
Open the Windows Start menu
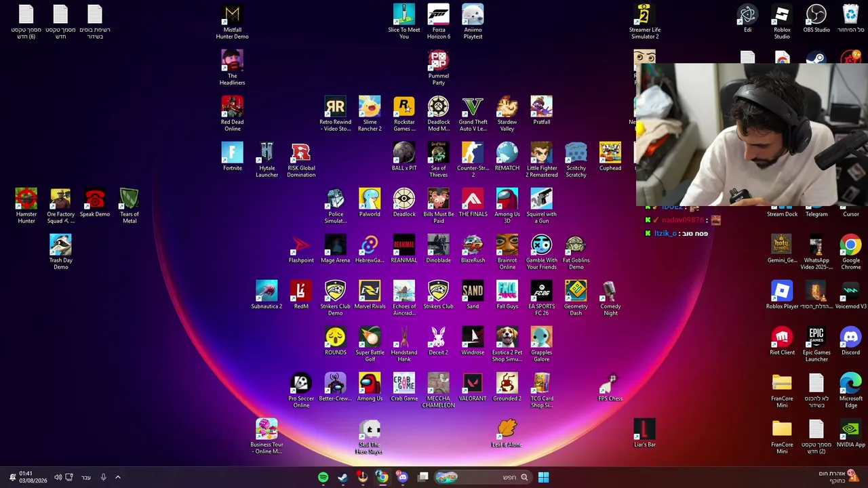(543, 477)
